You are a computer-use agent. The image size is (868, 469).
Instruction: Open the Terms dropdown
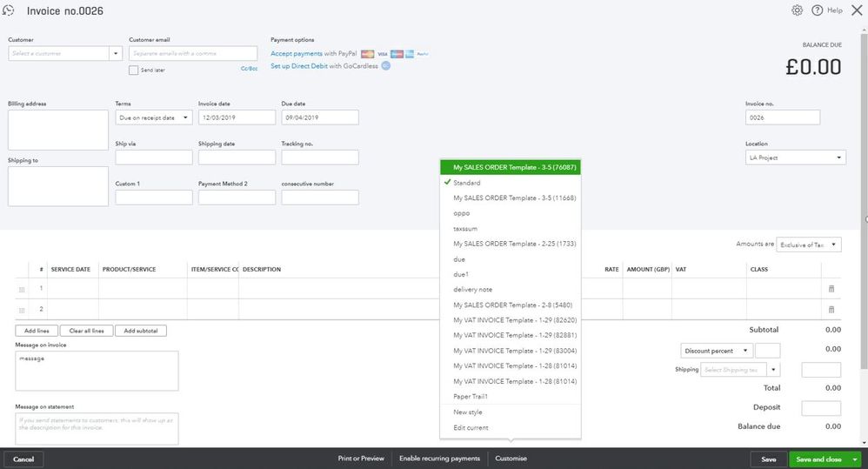(x=154, y=117)
